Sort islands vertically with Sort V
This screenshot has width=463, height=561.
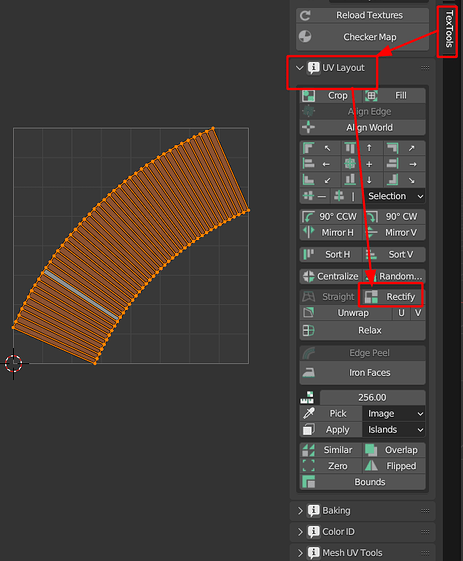click(394, 254)
